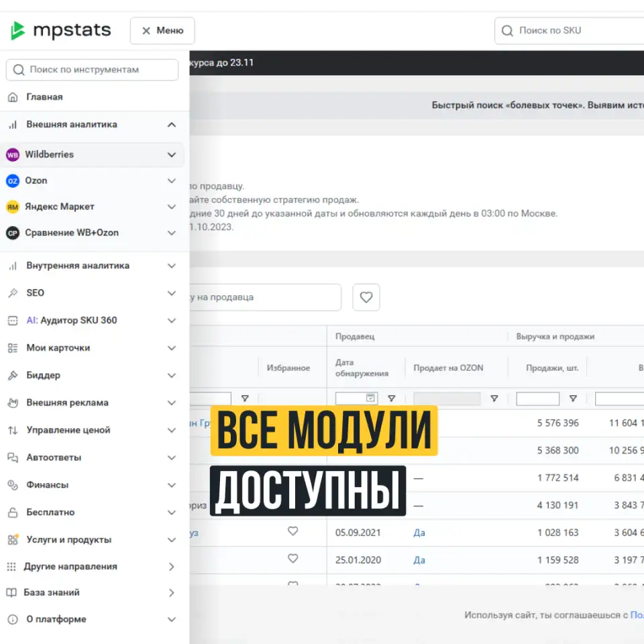This screenshot has height=644, width=644.
Task: Click the chart icon beside Внутренняя аналитика
Action: coord(13,266)
